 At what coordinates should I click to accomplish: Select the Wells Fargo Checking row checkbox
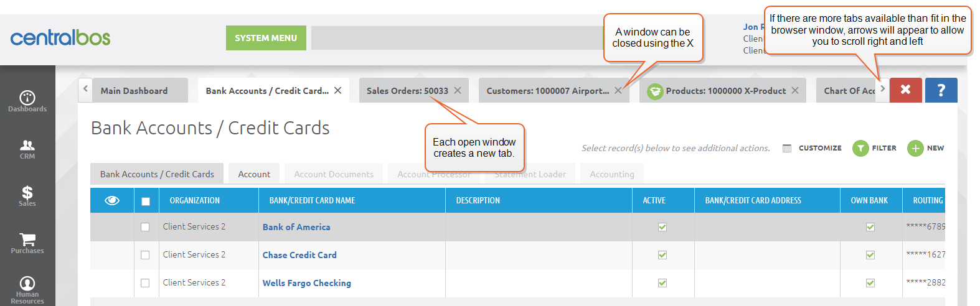coord(145,283)
